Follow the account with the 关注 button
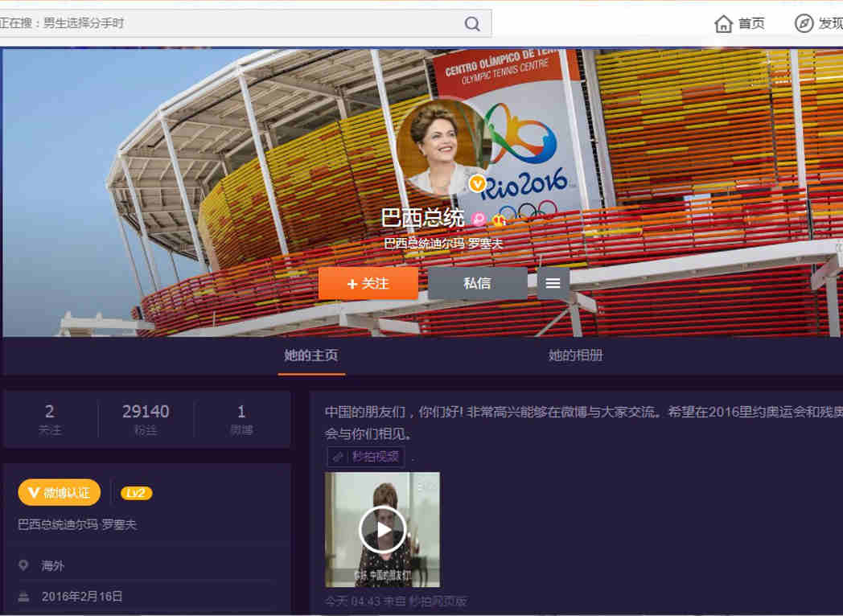Viewport: 843px width, 616px height. 368,283
